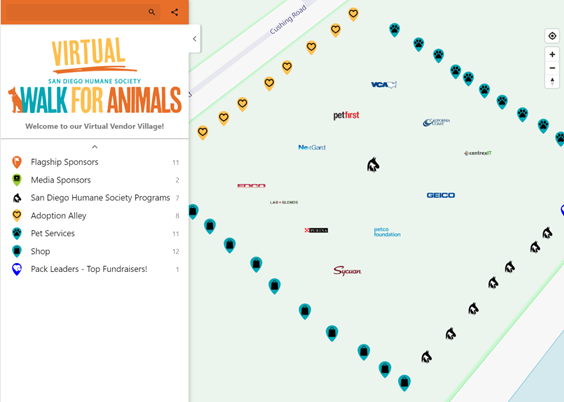Open the Las Blends sponsor marker

tap(284, 202)
